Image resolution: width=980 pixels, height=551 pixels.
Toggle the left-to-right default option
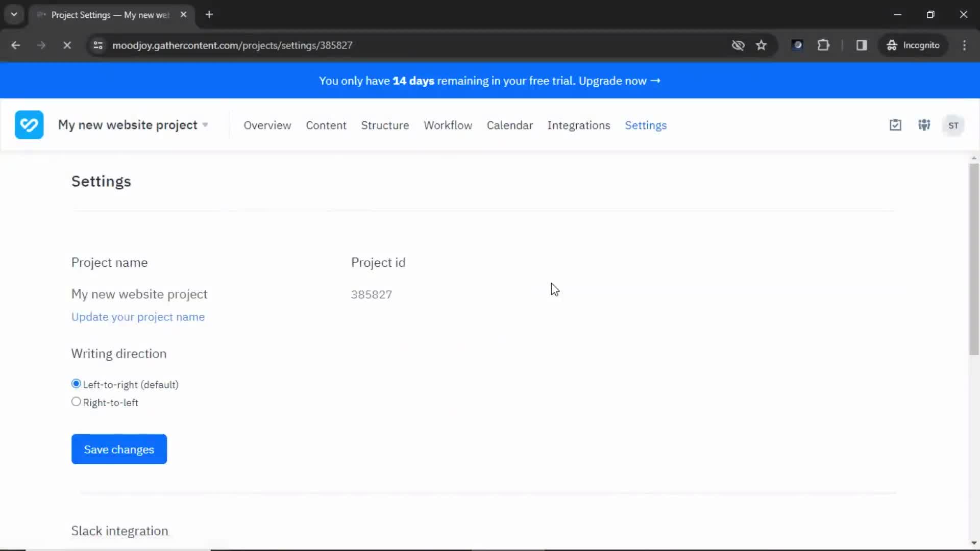coord(76,384)
